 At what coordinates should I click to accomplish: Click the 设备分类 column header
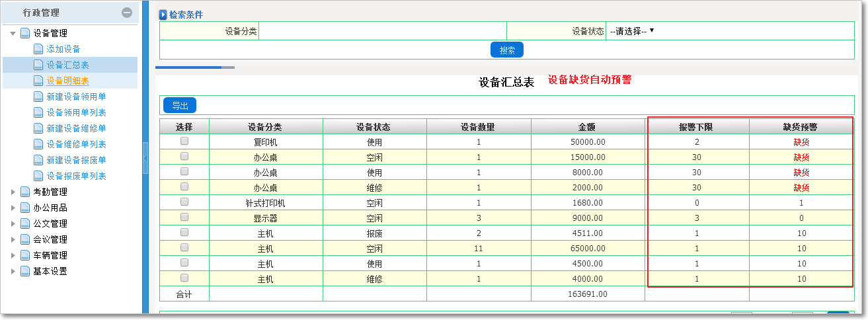click(266, 127)
